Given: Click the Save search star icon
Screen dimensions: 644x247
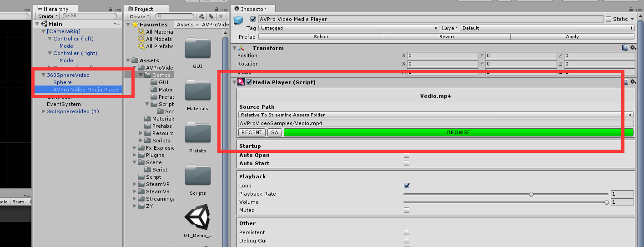Looking at the screenshot, I should (221, 16).
